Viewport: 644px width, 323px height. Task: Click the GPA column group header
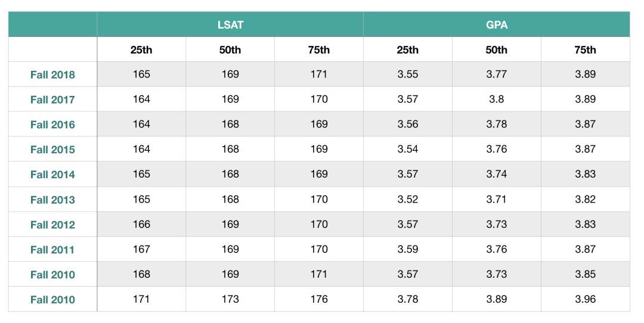point(496,25)
